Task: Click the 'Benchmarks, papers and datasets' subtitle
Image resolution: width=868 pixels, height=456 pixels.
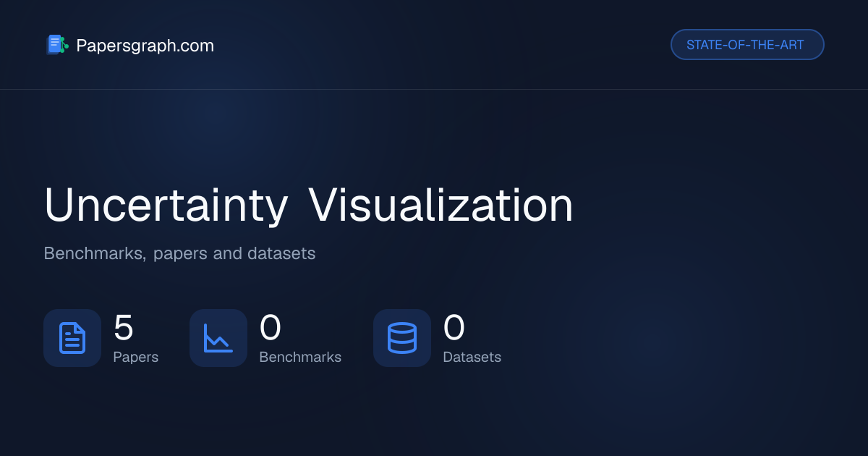Action: tap(179, 254)
